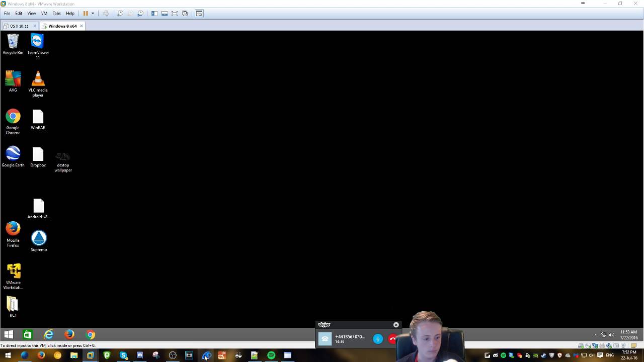The image size is (644, 362).
Task: Click the guest volume speaker icon
Action: tap(612, 335)
